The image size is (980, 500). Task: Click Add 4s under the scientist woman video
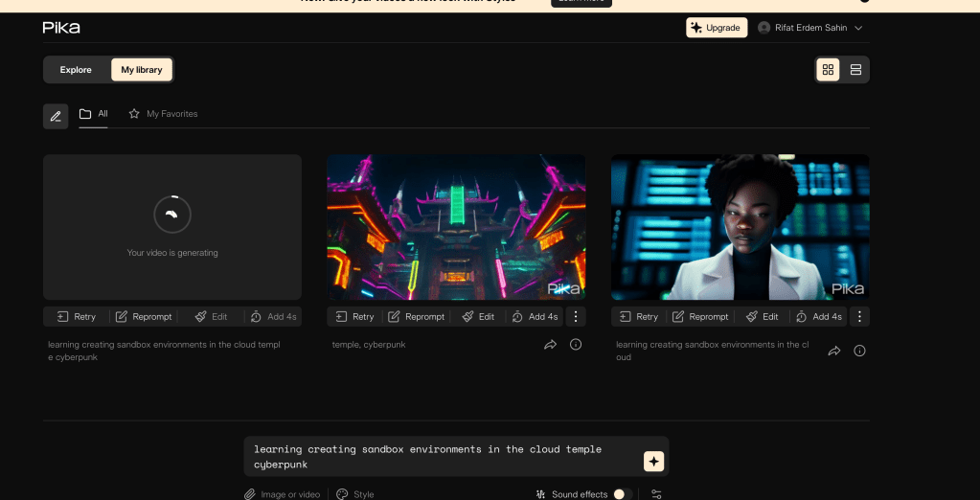[x=819, y=317]
